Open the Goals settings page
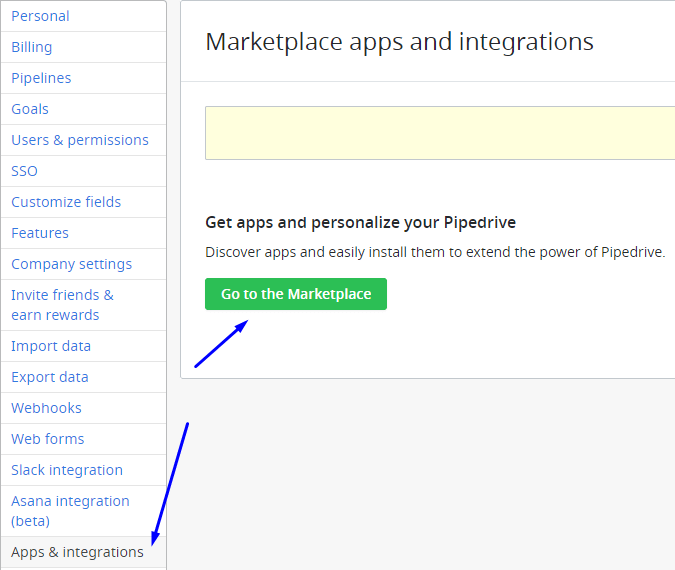 pyautogui.click(x=30, y=109)
